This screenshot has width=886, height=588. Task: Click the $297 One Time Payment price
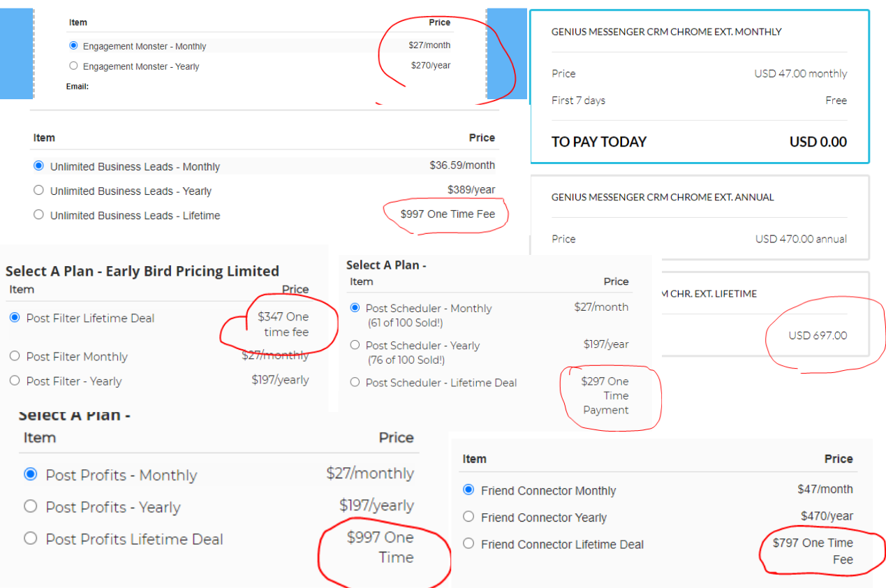click(605, 396)
